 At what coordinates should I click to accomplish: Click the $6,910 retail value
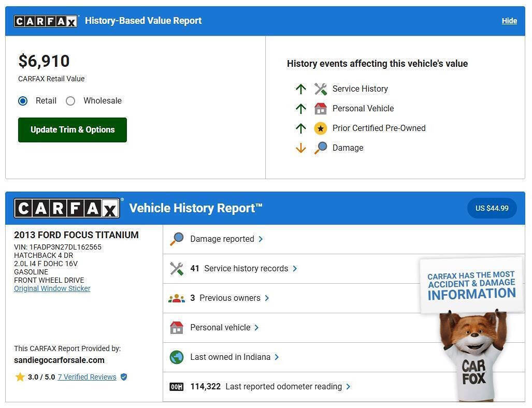click(44, 62)
